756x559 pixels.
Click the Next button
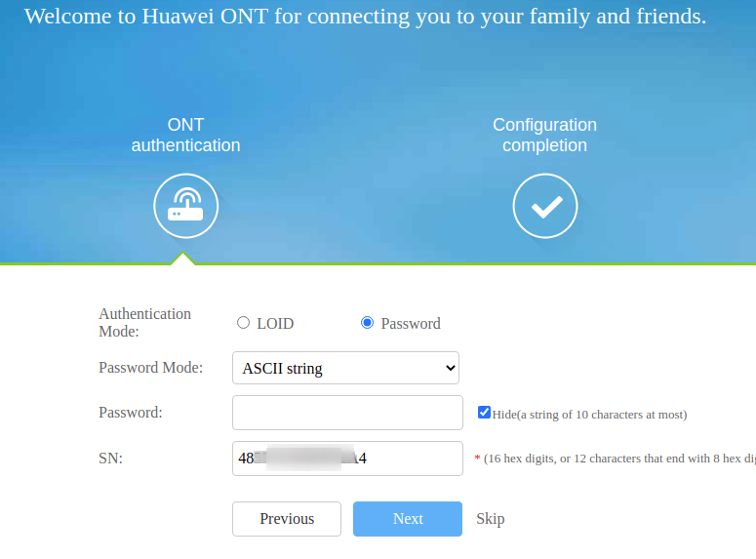coord(408,519)
